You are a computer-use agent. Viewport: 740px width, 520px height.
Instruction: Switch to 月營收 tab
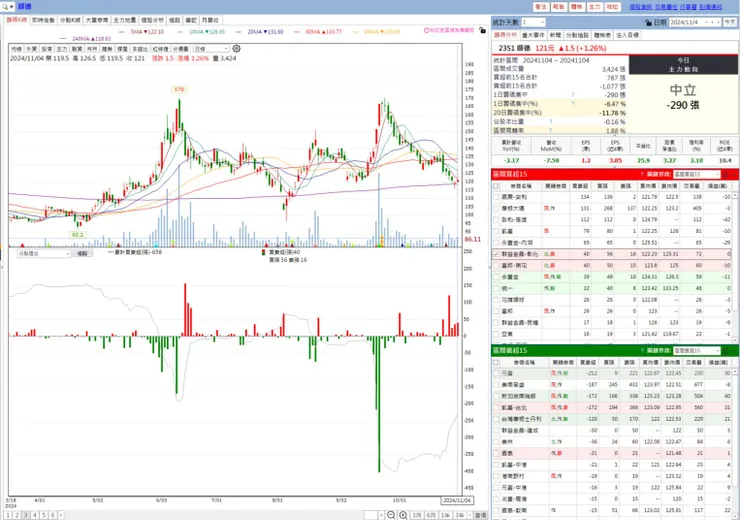[x=210, y=20]
